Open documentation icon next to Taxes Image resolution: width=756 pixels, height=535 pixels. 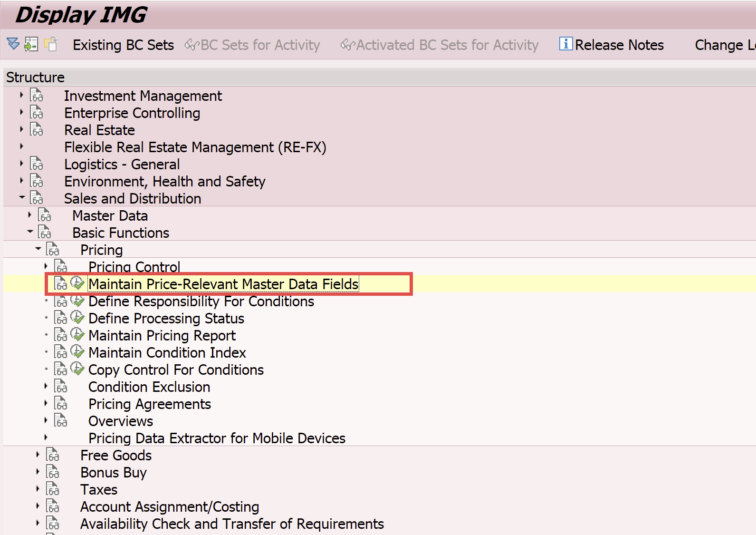[53, 489]
